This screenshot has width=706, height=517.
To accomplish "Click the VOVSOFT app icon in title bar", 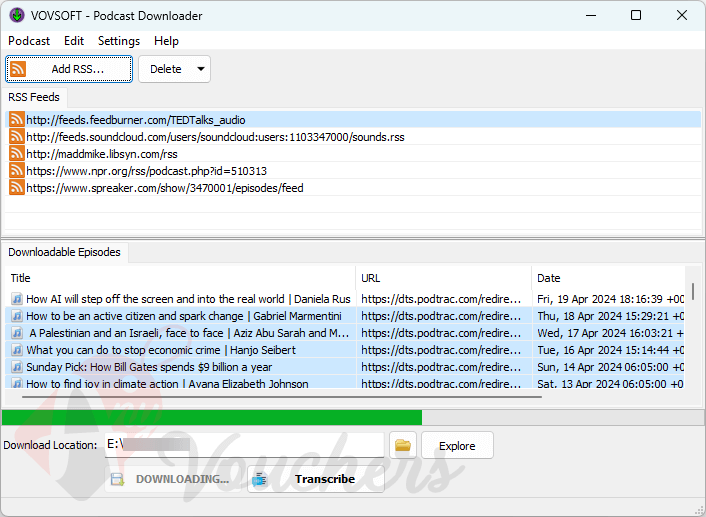I will click(x=17, y=15).
